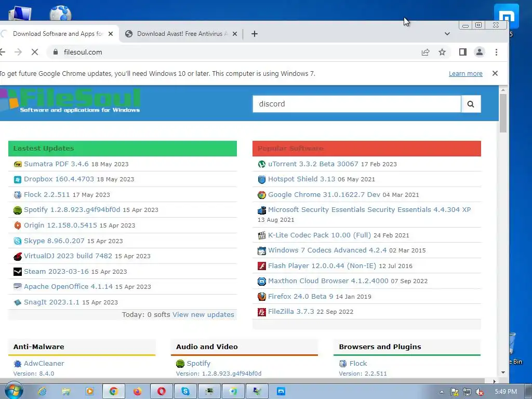The width and height of the screenshot is (532, 399).
Task: Open Windows 7 Codecs Advanced 4.2.4 link
Action: (x=327, y=250)
